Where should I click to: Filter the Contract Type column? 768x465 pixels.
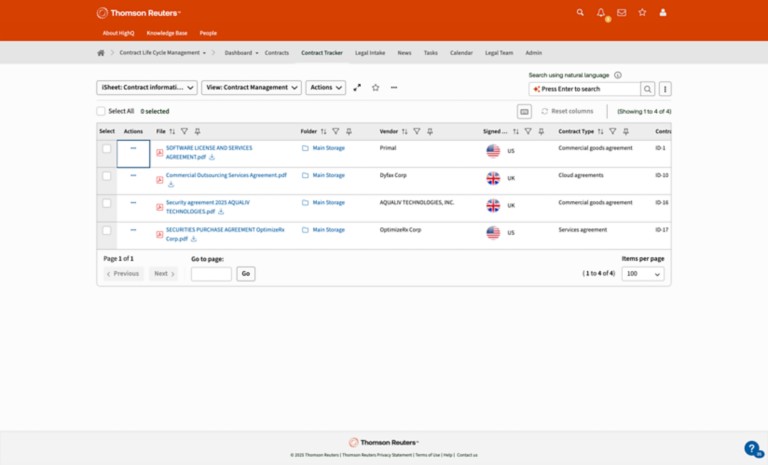click(x=613, y=131)
